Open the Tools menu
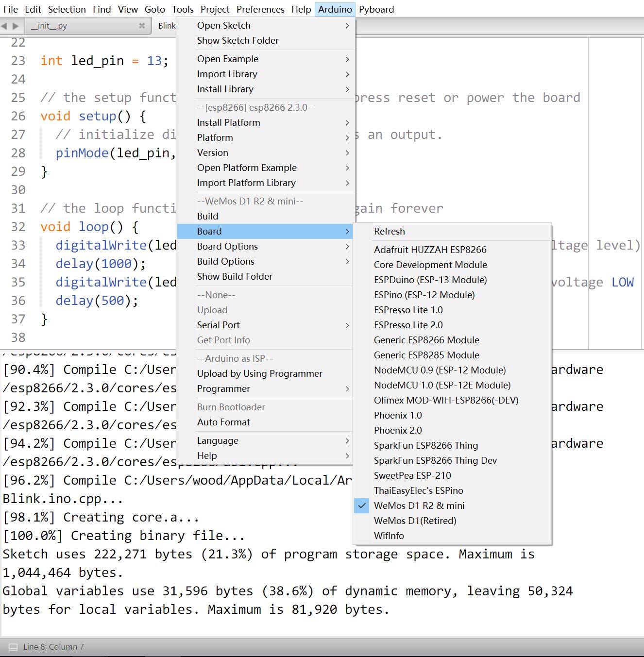The image size is (644, 657). [x=183, y=9]
